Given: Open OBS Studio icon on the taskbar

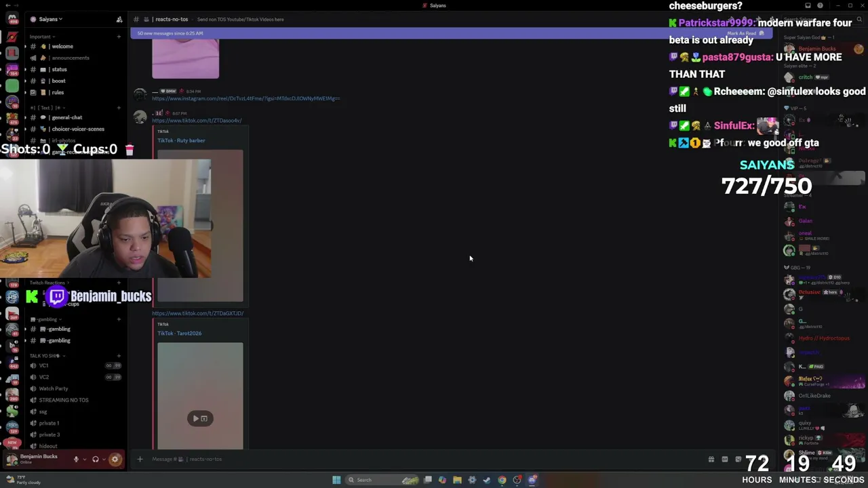Looking at the screenshot, I should pyautogui.click(x=517, y=480).
